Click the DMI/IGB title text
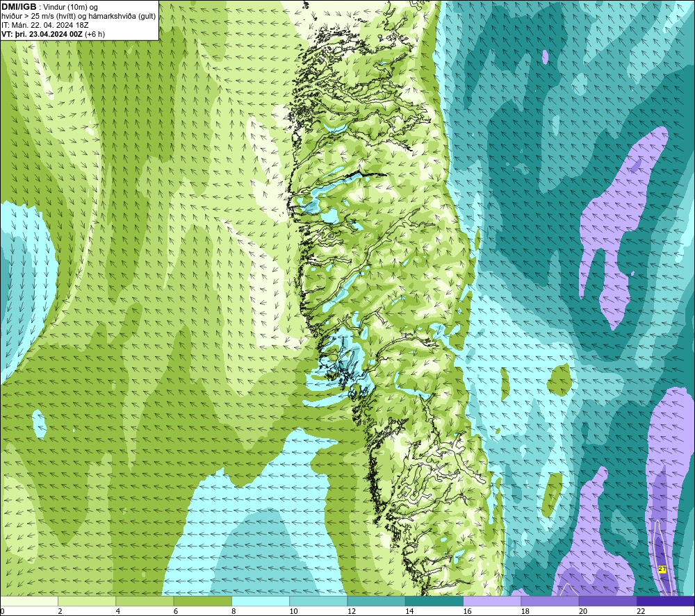 coord(19,7)
